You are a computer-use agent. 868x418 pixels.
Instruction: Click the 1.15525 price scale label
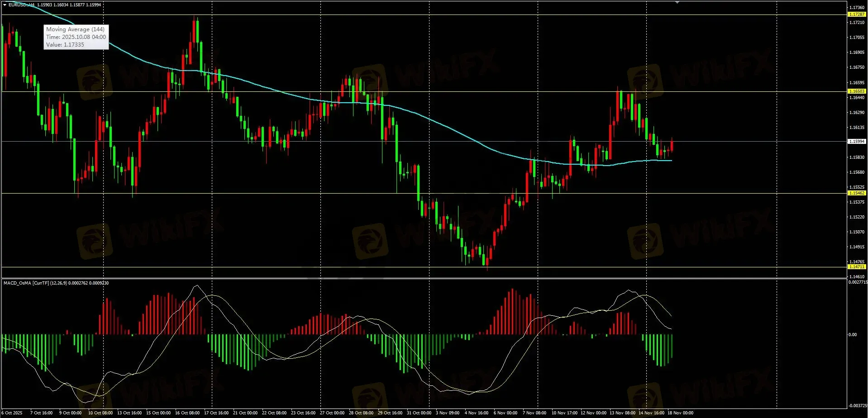tap(857, 187)
